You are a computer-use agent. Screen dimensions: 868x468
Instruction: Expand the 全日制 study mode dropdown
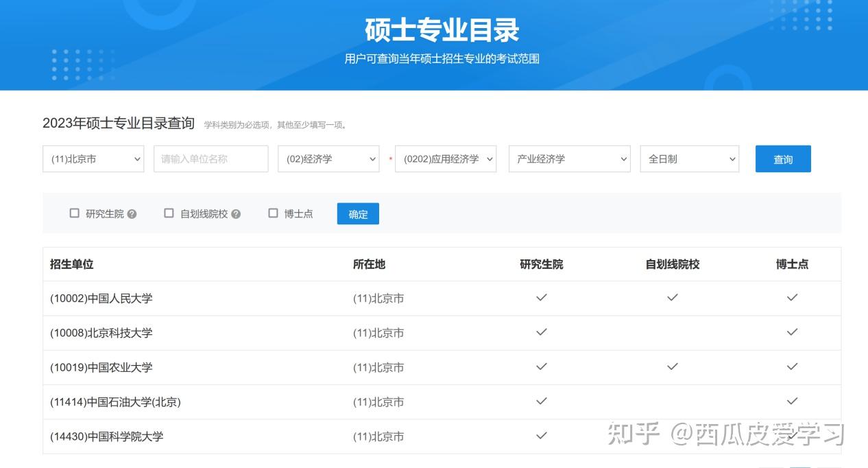coord(690,159)
